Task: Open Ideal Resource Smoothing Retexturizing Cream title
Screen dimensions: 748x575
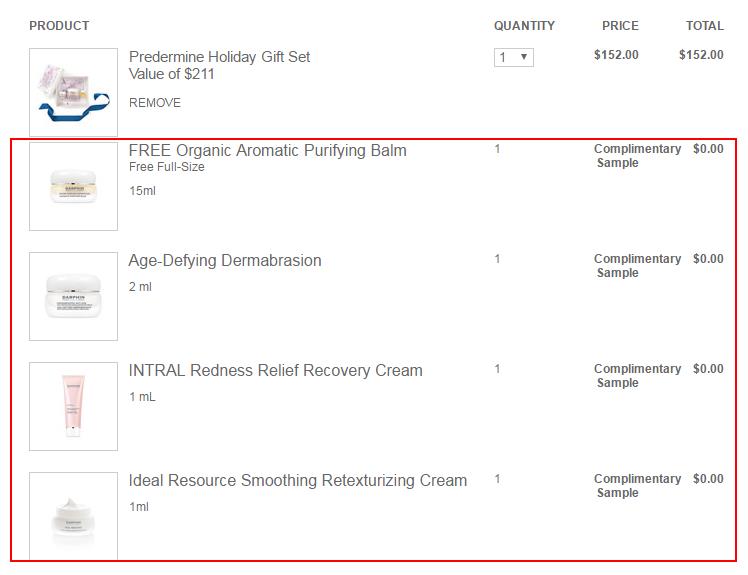Action: click(298, 481)
